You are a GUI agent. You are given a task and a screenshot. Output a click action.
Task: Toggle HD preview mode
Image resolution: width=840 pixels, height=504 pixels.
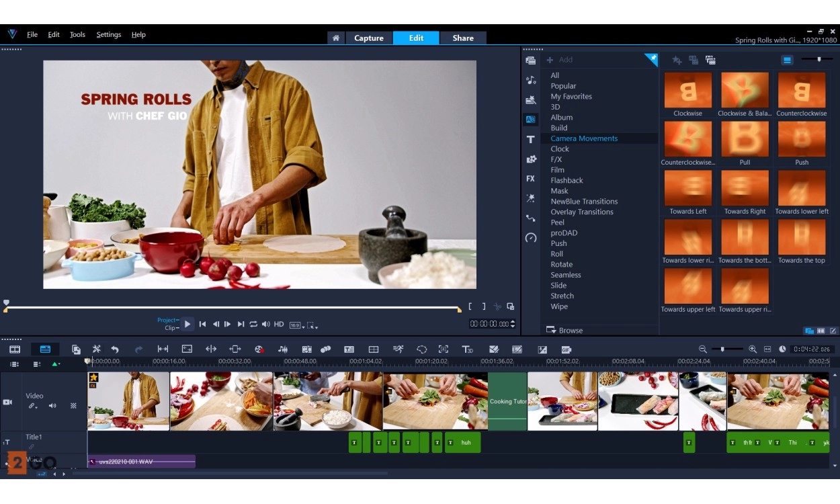(x=279, y=324)
